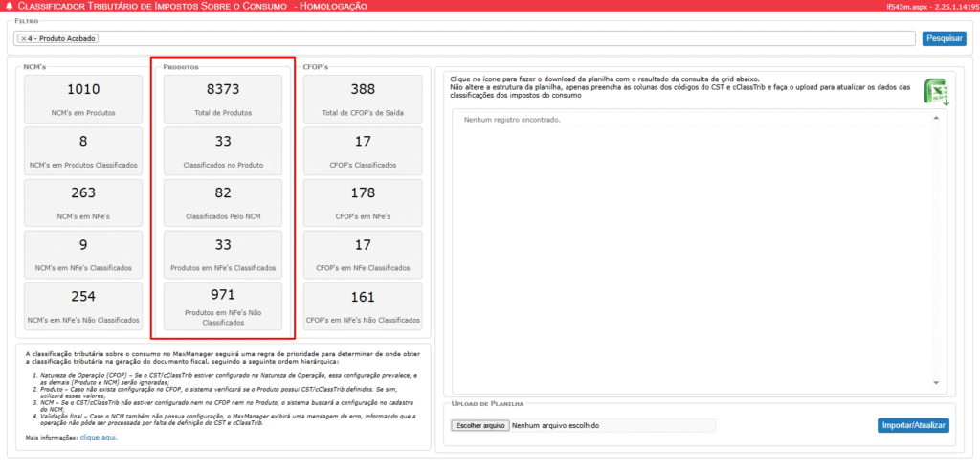Screen dimensions: 980x474
Task: Click the Pesquisar button
Action: (944, 38)
